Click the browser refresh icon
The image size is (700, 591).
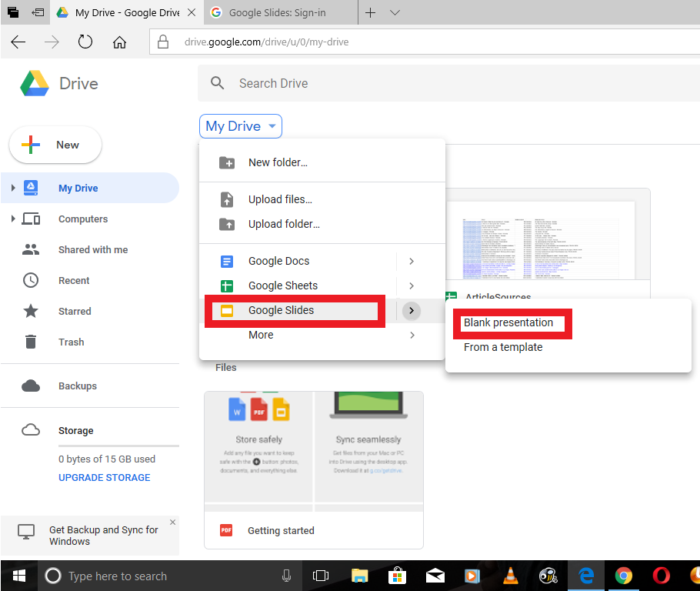click(85, 42)
